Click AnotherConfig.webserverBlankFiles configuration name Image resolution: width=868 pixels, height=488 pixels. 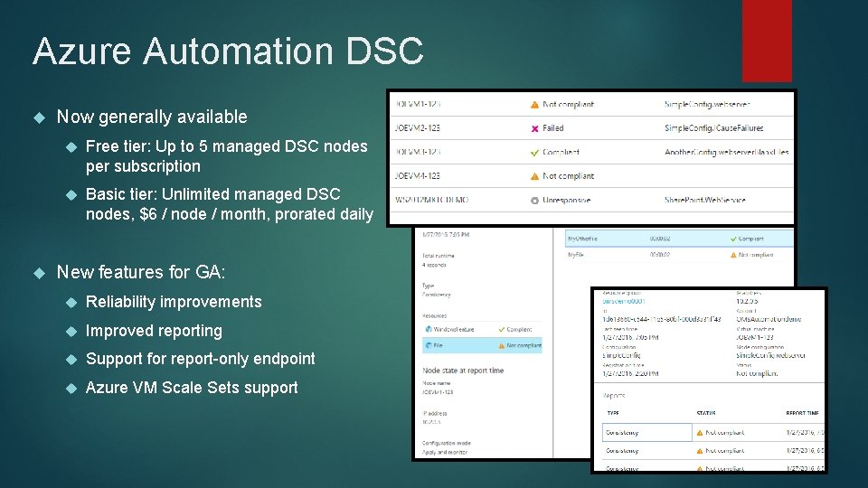coord(727,152)
